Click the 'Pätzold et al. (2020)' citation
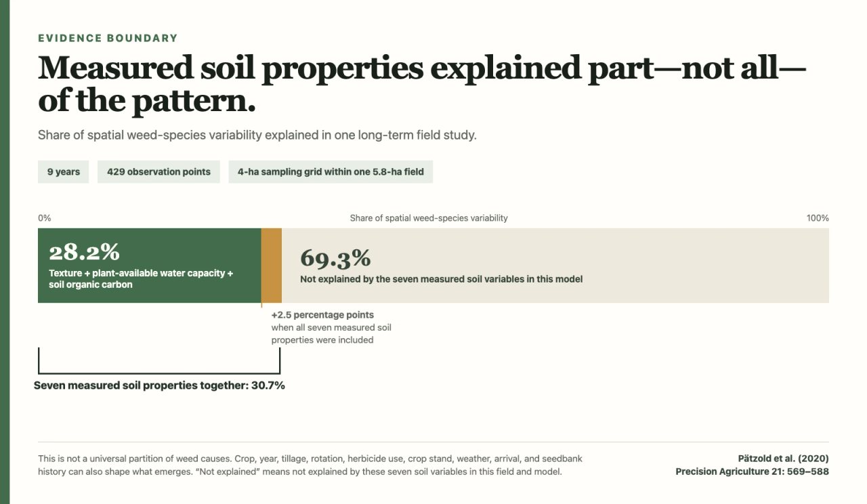867x504 pixels. coord(783,459)
